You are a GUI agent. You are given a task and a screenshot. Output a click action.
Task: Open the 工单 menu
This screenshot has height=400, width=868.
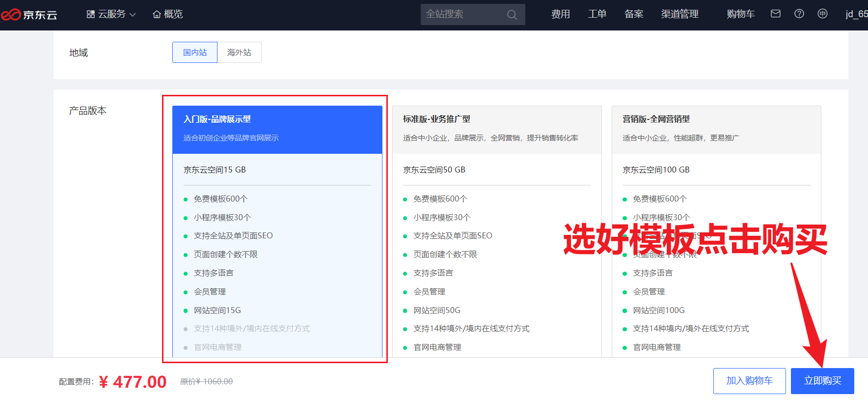[x=597, y=14]
